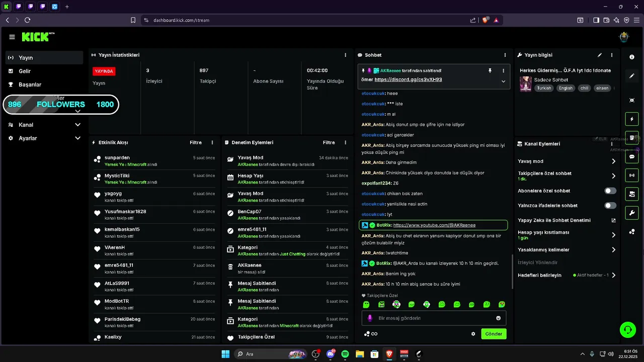Viewport: 644px width, 362px height.
Task: Open emoji picker in chat message box
Action: (x=499, y=318)
